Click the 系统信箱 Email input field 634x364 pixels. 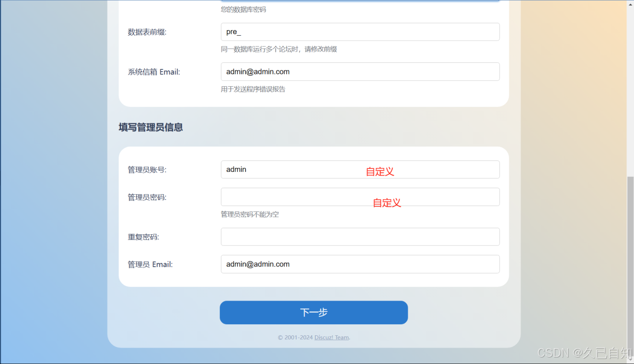tap(360, 71)
